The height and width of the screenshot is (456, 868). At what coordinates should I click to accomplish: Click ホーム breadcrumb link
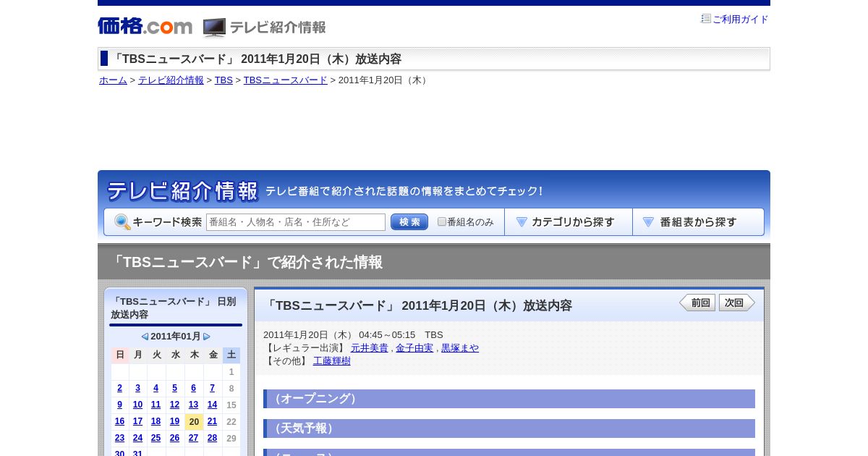pos(113,80)
